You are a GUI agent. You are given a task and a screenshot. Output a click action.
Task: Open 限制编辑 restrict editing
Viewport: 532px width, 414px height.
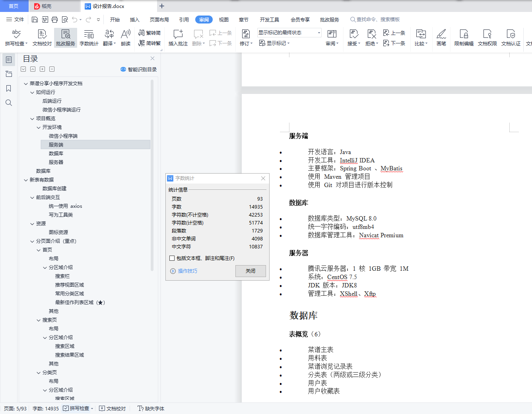(x=464, y=37)
